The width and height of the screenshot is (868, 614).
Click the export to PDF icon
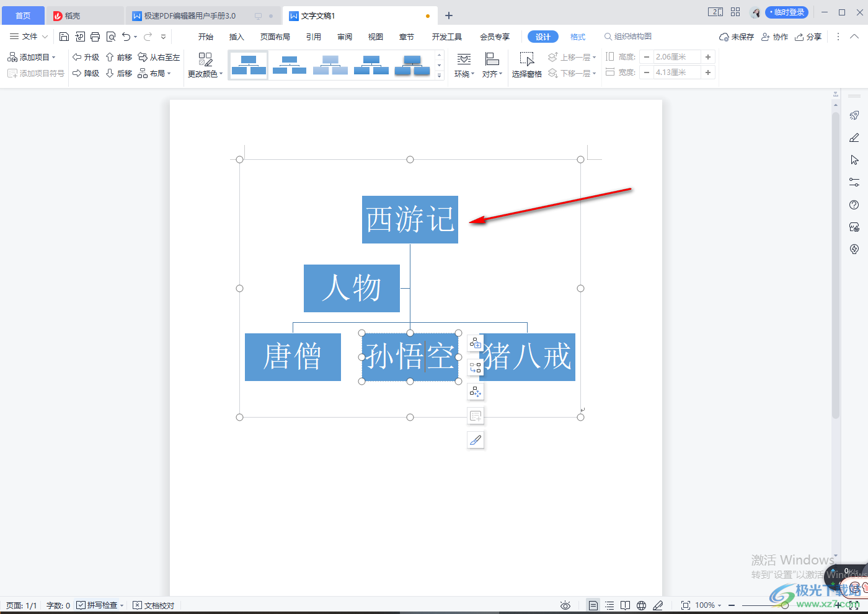click(x=79, y=37)
